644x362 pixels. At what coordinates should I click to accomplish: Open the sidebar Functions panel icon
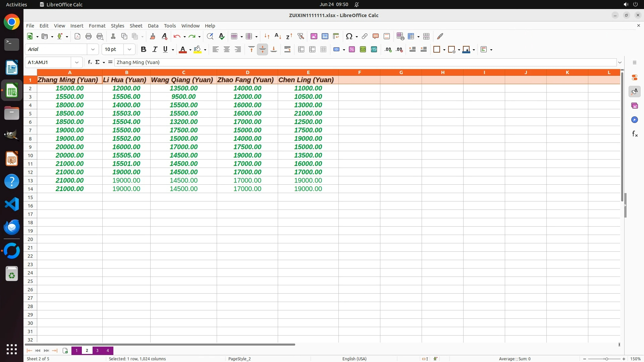635,134
